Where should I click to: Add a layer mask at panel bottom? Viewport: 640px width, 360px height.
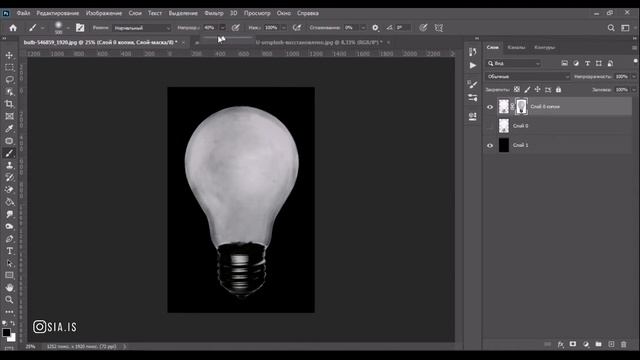(573, 344)
